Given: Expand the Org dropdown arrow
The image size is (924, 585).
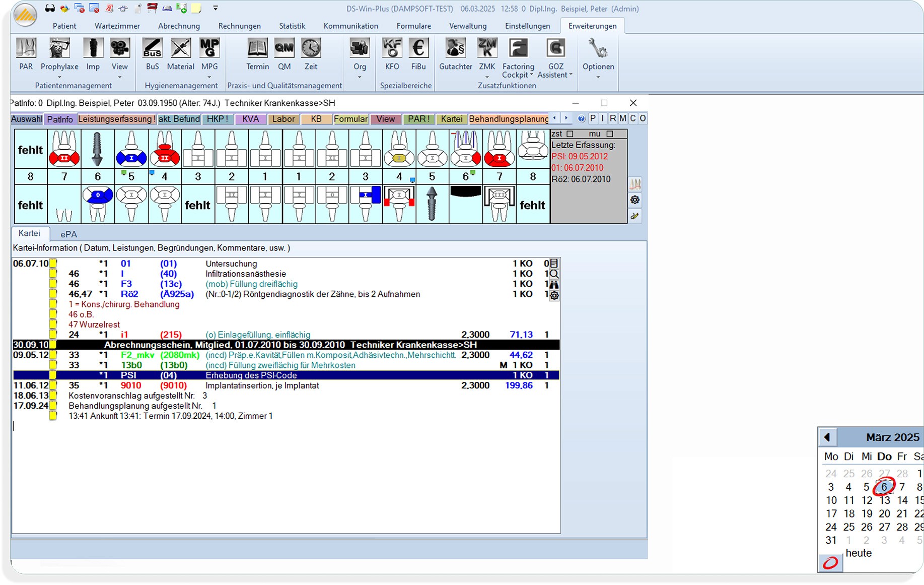Looking at the screenshot, I should (360, 77).
